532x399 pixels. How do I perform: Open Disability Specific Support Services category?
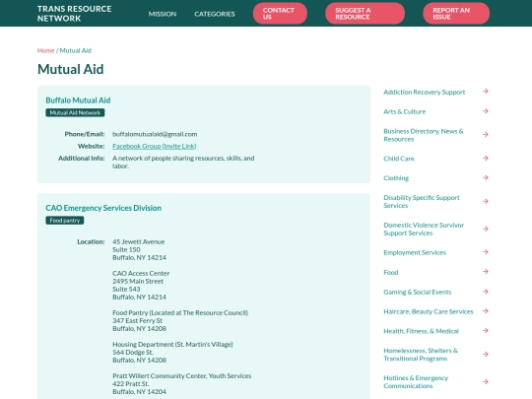[x=422, y=202]
